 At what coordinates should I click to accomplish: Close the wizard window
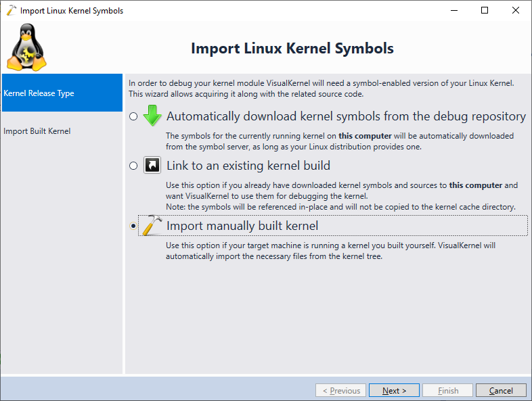click(515, 11)
